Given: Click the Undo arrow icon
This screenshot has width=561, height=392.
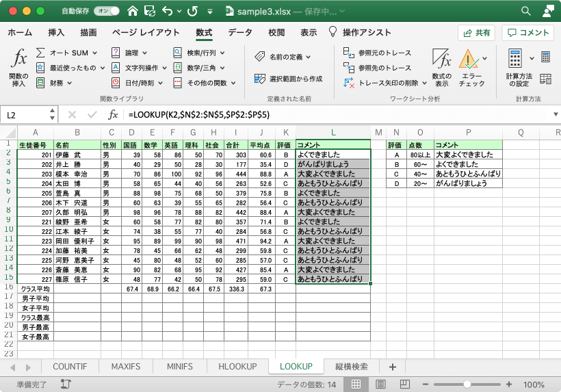Looking at the screenshot, I should point(167,11).
